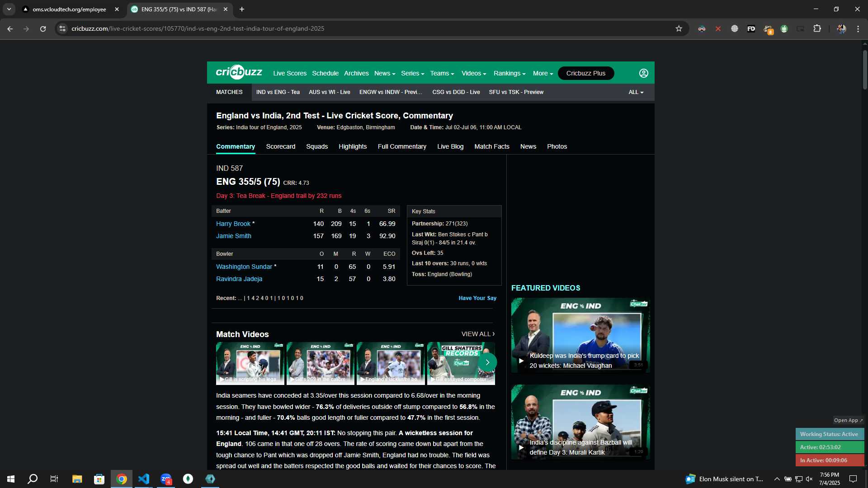Viewport: 868px width, 488px height.
Task: Open the Photos tab
Action: [557, 146]
